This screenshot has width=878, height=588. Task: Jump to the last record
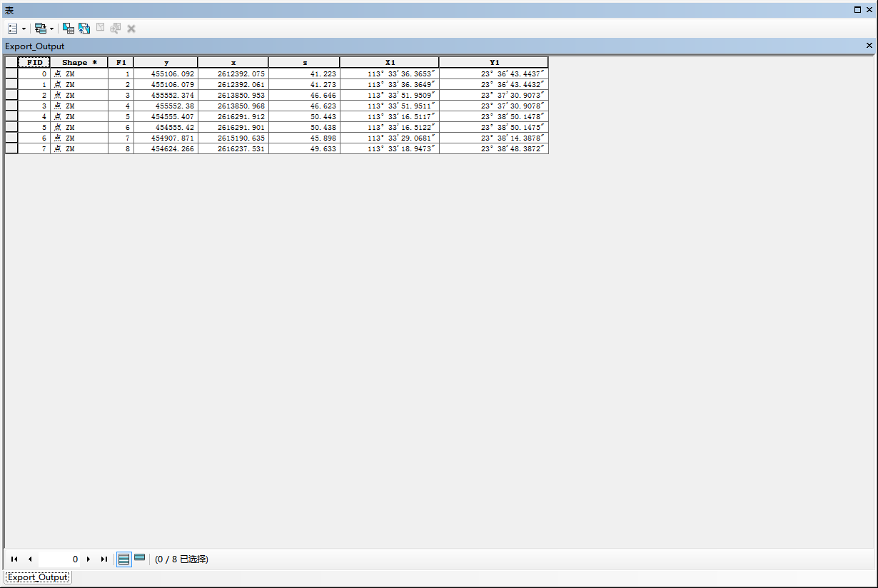(x=104, y=559)
